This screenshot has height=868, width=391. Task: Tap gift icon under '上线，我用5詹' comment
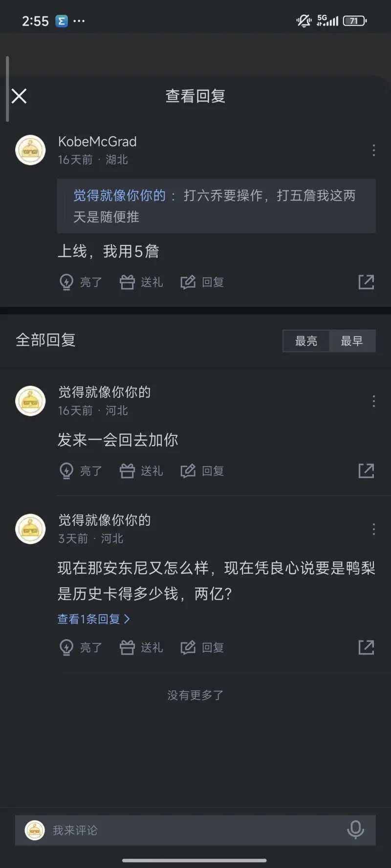128,282
